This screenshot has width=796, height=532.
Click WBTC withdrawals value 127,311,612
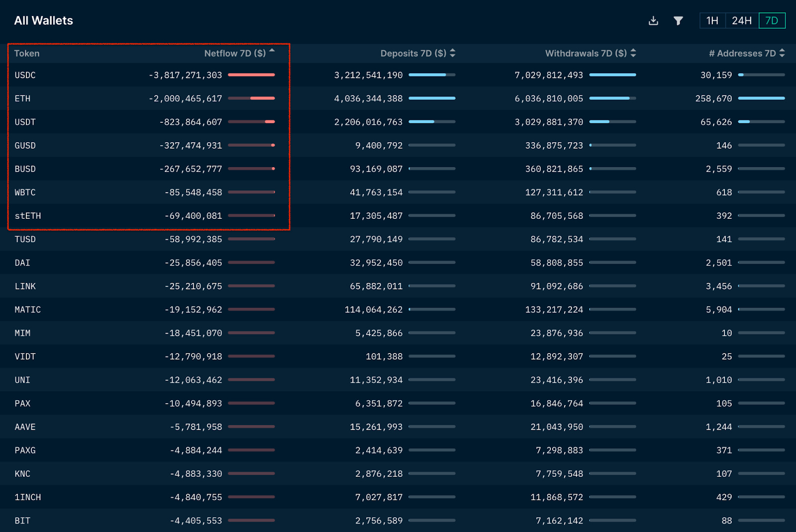(x=554, y=192)
